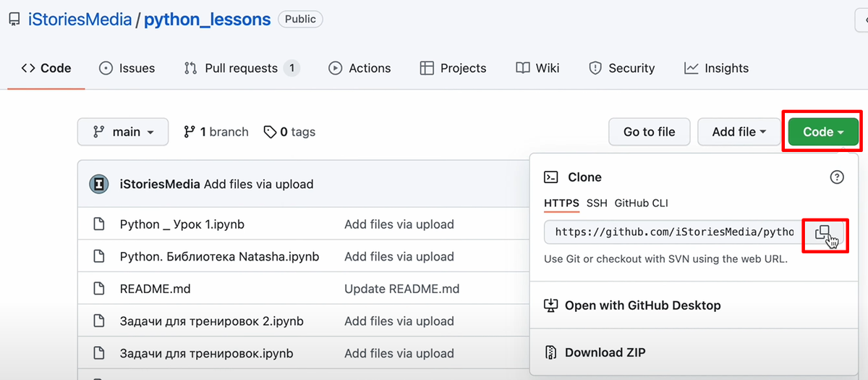Click the Wiki tab book icon
Viewport: 868px width, 380px height.
tap(523, 68)
